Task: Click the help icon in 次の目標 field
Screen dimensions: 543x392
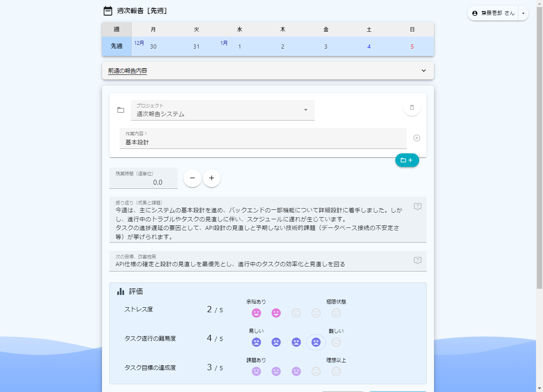Action: click(418, 260)
